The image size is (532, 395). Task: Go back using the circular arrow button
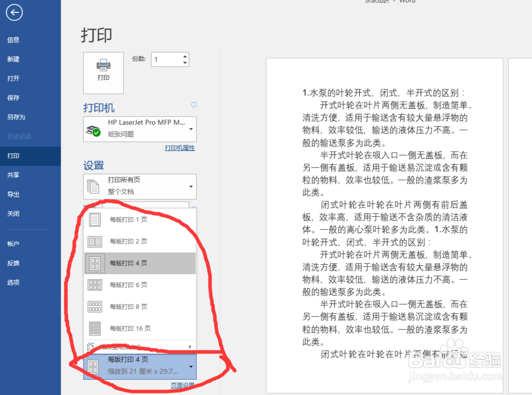click(14, 13)
